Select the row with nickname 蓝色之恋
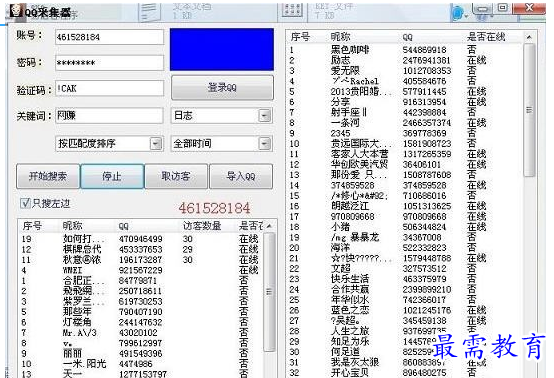The height and width of the screenshot is (378, 554). click(405, 310)
